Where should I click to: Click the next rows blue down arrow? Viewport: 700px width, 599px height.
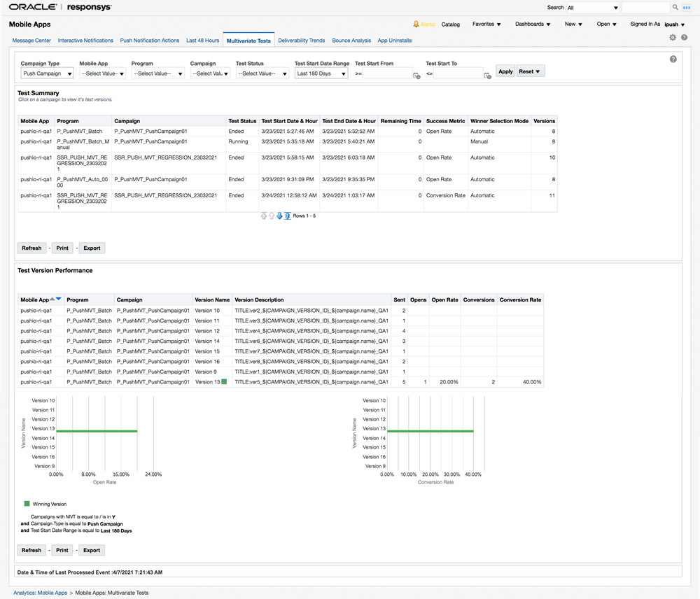point(279,216)
